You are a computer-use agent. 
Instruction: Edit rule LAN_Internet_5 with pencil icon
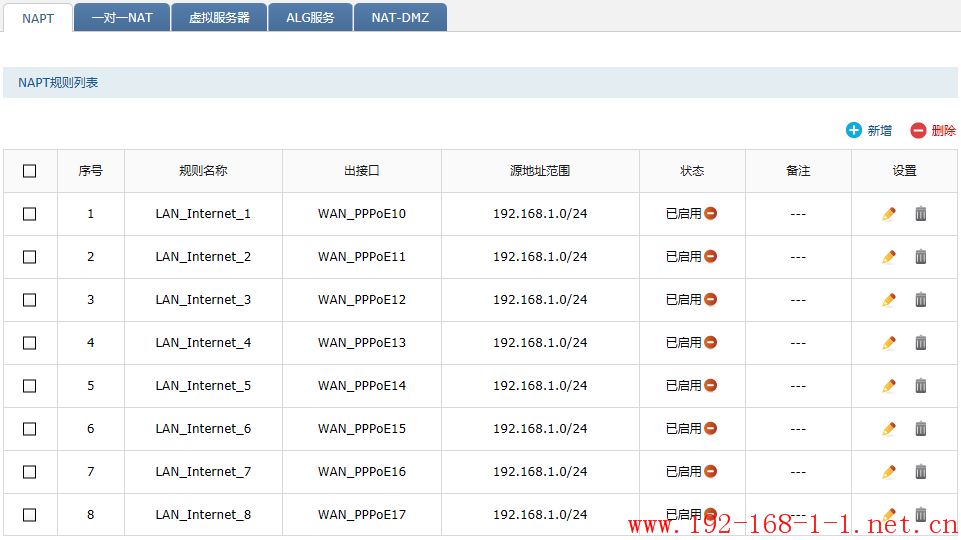889,386
